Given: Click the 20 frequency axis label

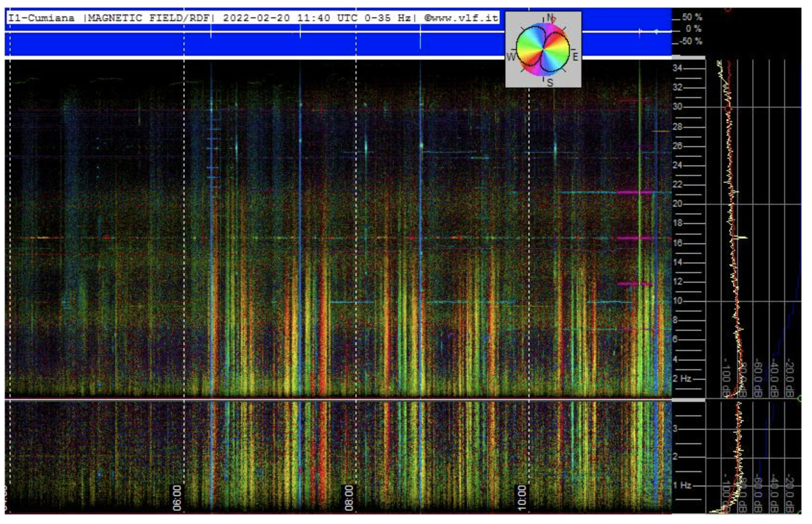Looking at the screenshot, I should click(677, 204).
